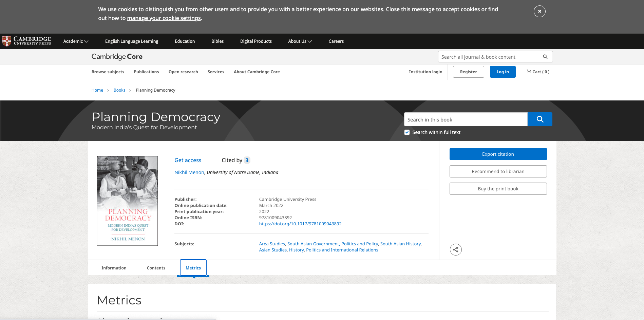Click the blue search-in-book magnifier button
644x320 pixels.
(539, 119)
